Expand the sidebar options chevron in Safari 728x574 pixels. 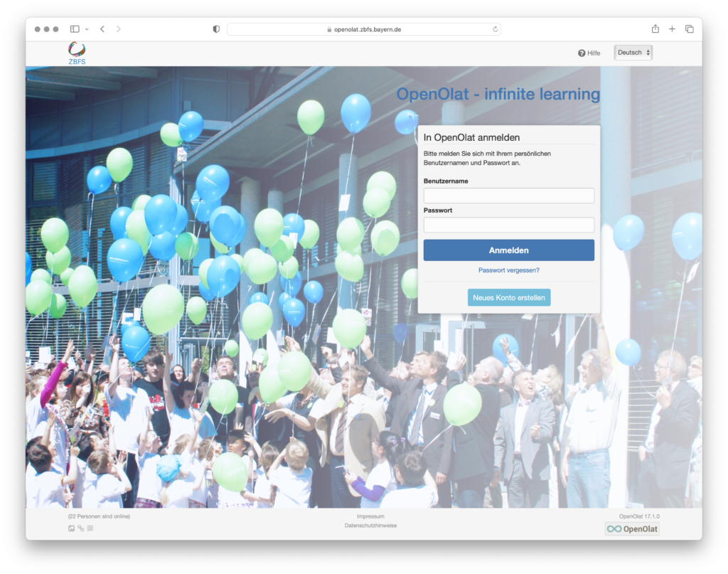tap(87, 29)
